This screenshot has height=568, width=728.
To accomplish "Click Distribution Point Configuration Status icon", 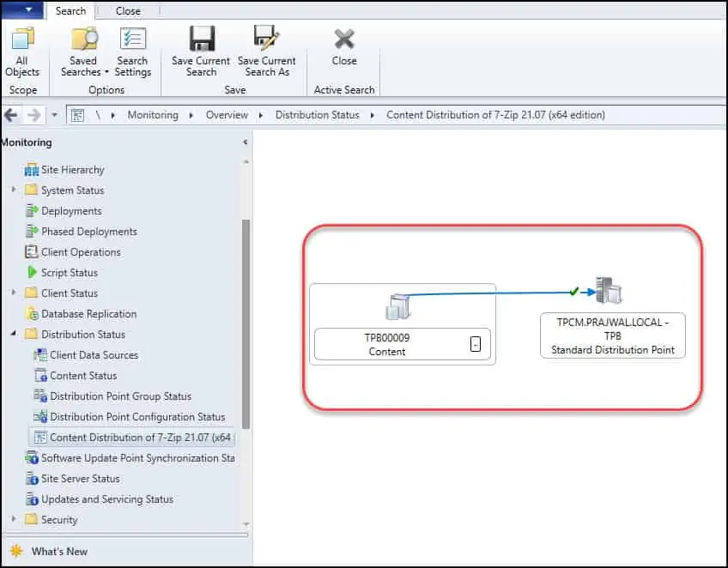I will tap(40, 416).
